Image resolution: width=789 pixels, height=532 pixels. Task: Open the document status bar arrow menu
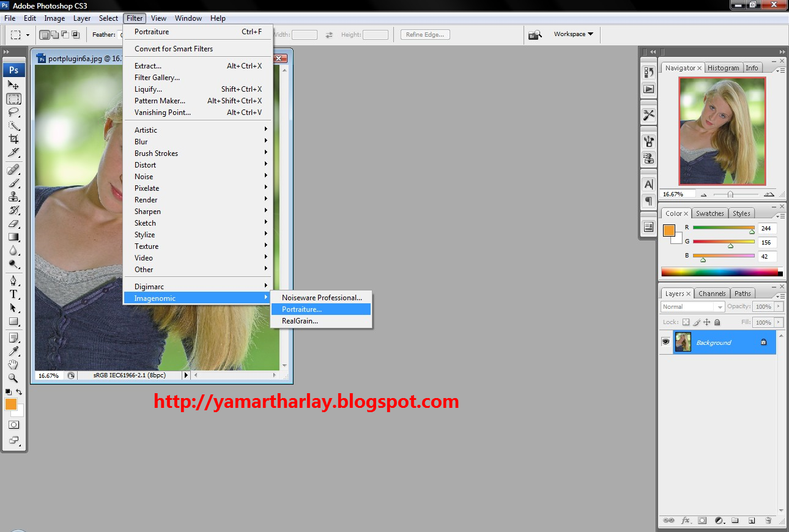click(187, 375)
